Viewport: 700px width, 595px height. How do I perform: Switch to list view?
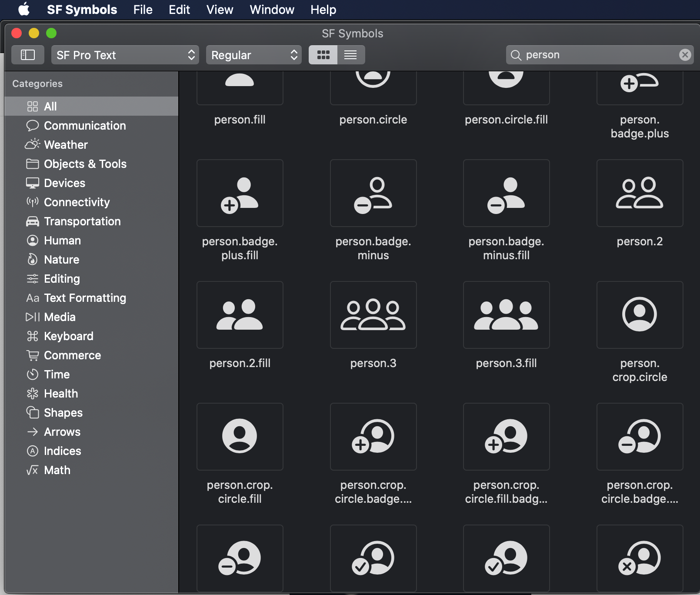coord(350,55)
